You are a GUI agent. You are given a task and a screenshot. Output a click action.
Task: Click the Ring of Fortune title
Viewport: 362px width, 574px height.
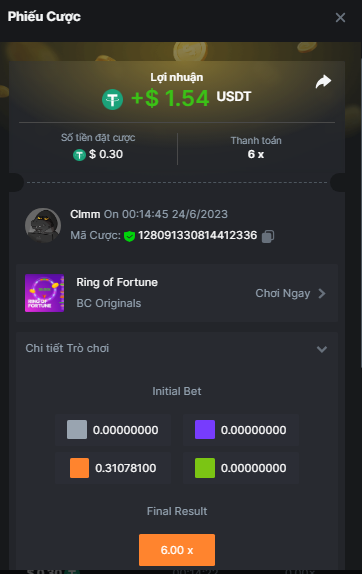(x=117, y=282)
